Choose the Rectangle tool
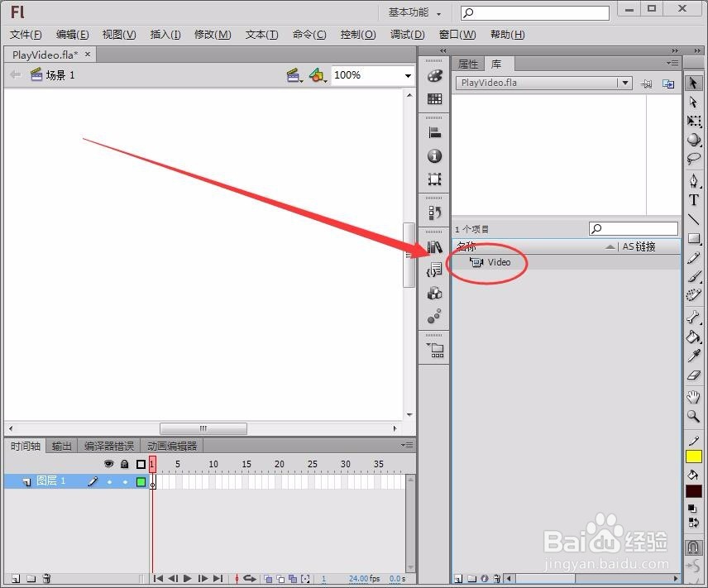Screen dimensions: 708x588 point(694,238)
